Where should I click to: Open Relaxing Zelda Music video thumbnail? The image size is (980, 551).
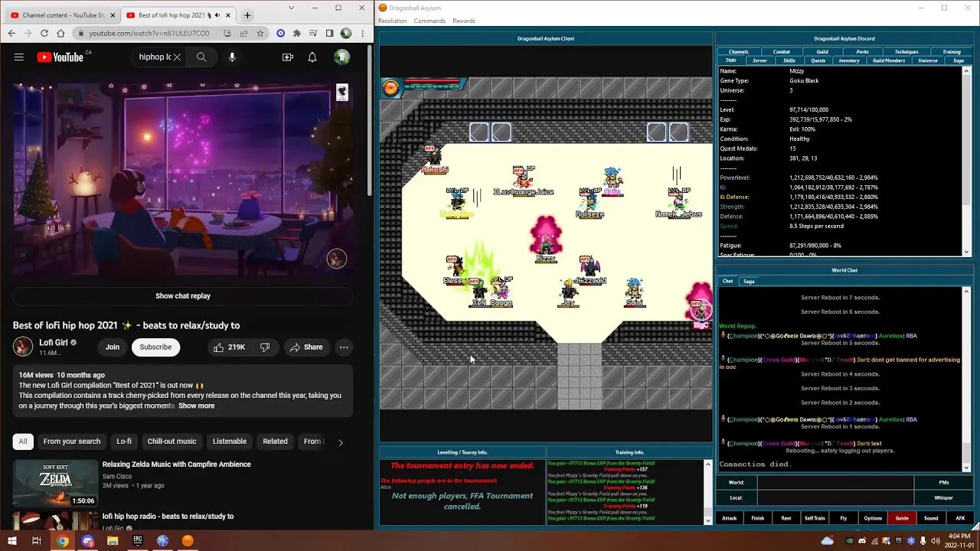tap(55, 483)
